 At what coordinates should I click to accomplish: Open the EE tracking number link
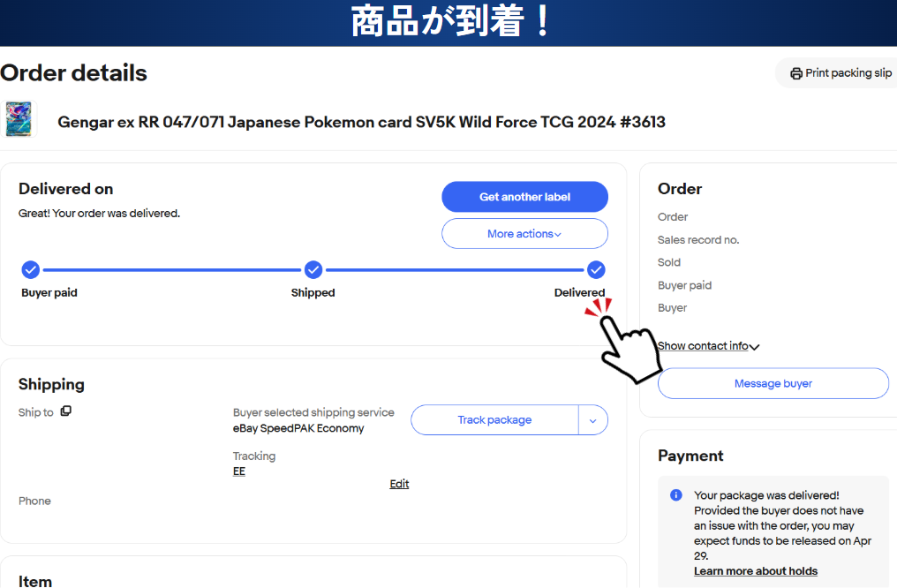239,471
